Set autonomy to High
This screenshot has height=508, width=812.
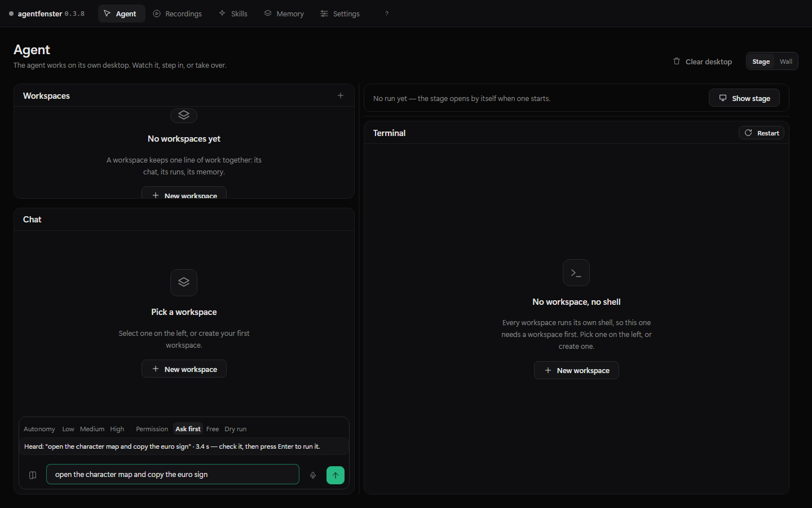click(x=117, y=429)
